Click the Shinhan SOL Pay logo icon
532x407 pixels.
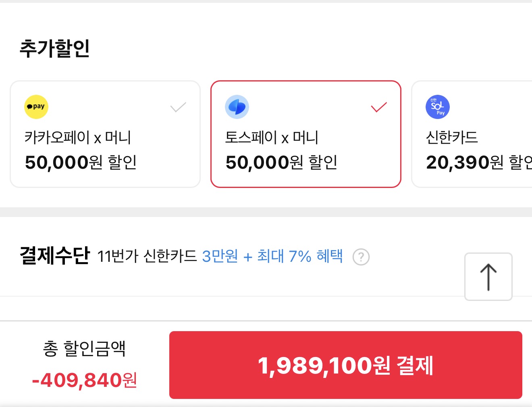438,107
